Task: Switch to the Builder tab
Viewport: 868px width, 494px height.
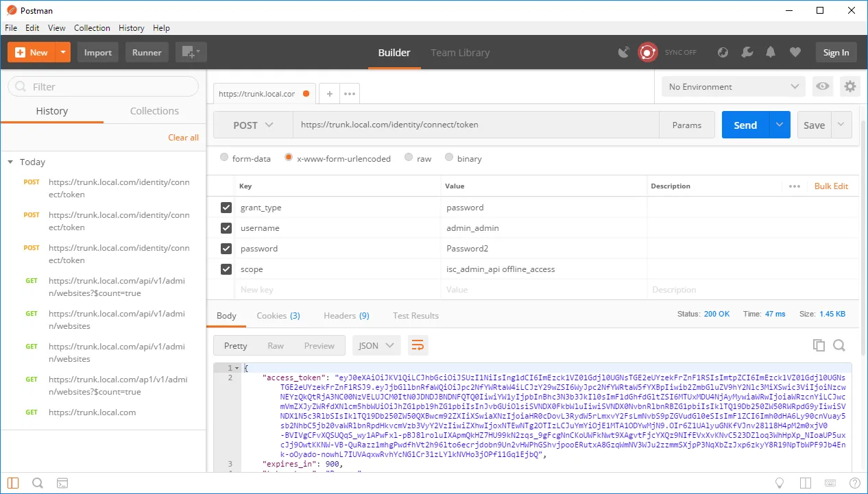Action: tap(394, 53)
